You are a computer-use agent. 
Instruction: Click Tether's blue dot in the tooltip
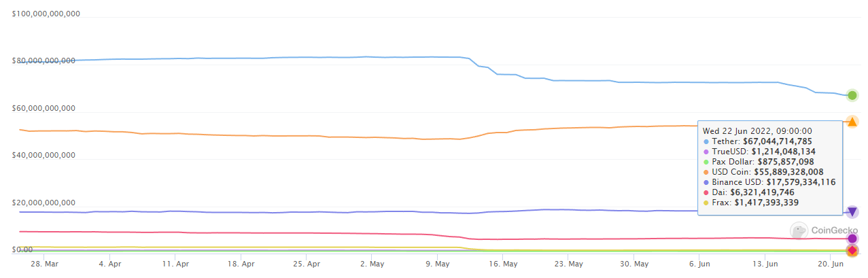(706, 141)
